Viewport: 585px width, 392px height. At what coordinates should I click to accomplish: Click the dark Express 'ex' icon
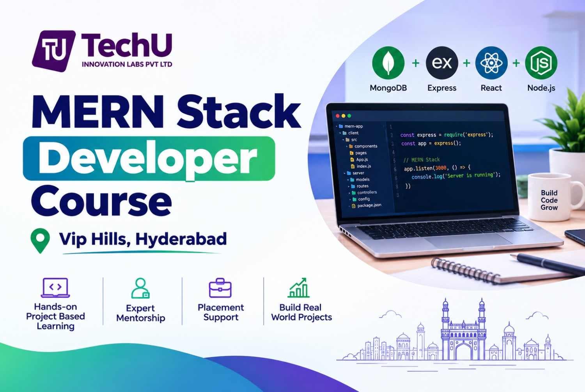pos(441,63)
